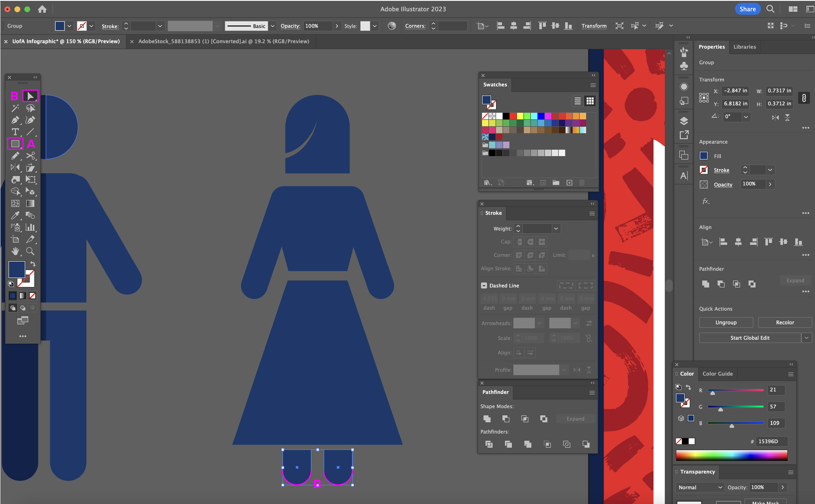Image resolution: width=815 pixels, height=504 pixels.
Task: Click Unite shape mode in Pathfinder panel
Action: [487, 419]
